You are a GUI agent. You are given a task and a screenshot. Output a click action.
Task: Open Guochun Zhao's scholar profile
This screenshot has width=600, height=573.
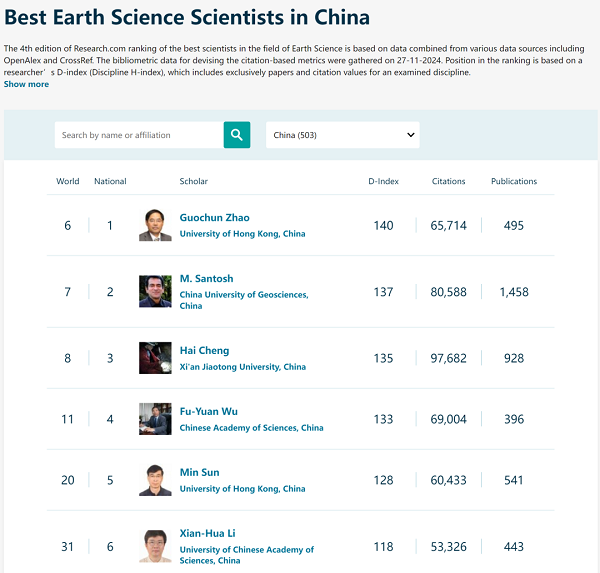tap(214, 217)
